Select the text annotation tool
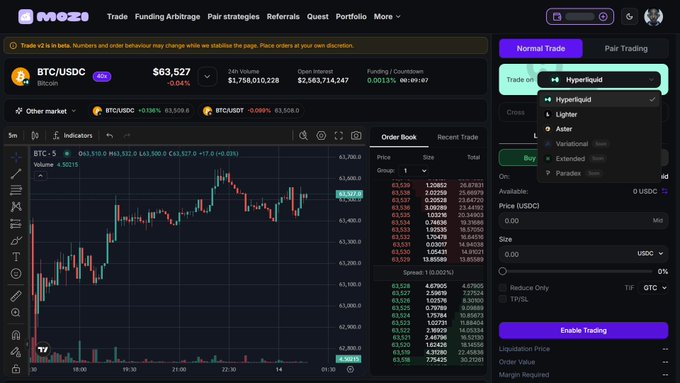Screen dimensions: 680x383 [x=16, y=257]
